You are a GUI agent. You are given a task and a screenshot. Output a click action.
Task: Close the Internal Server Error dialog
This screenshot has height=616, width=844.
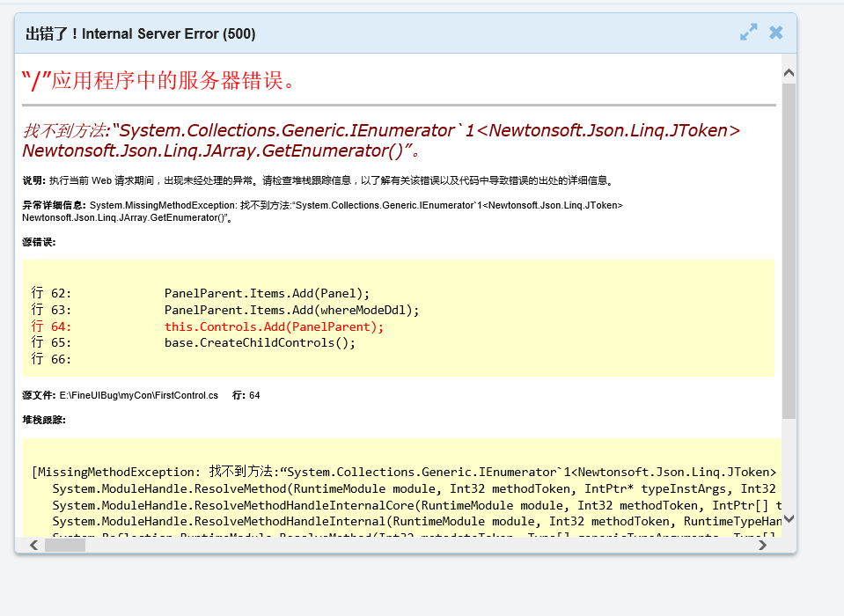[775, 33]
